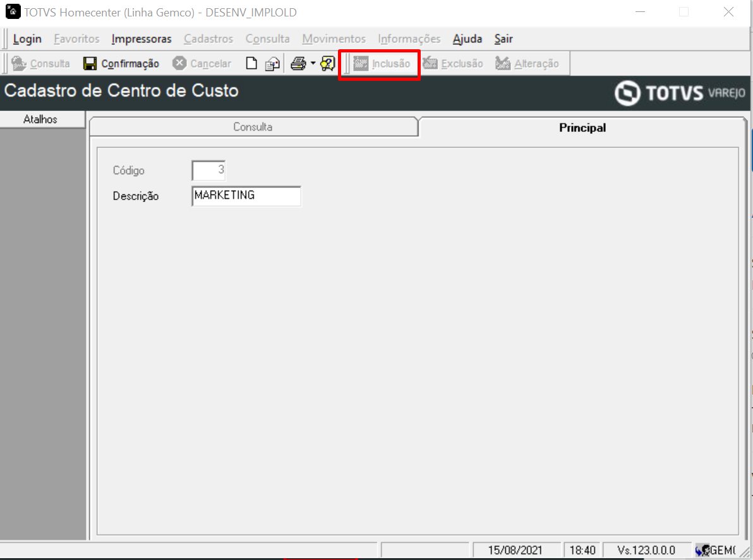Screen dimensions: 753x560
Task: Click the printer icon in toolbar
Action: click(298, 63)
